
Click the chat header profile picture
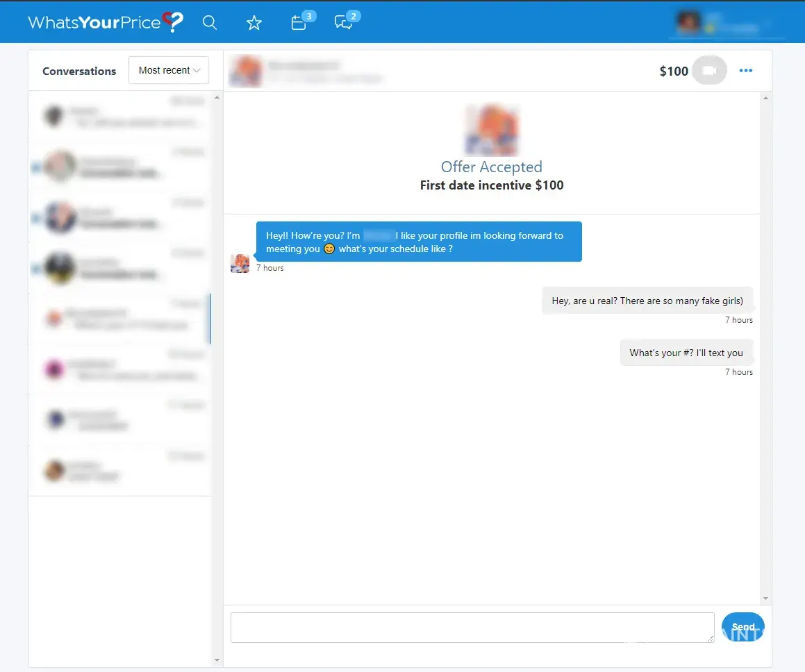point(245,71)
